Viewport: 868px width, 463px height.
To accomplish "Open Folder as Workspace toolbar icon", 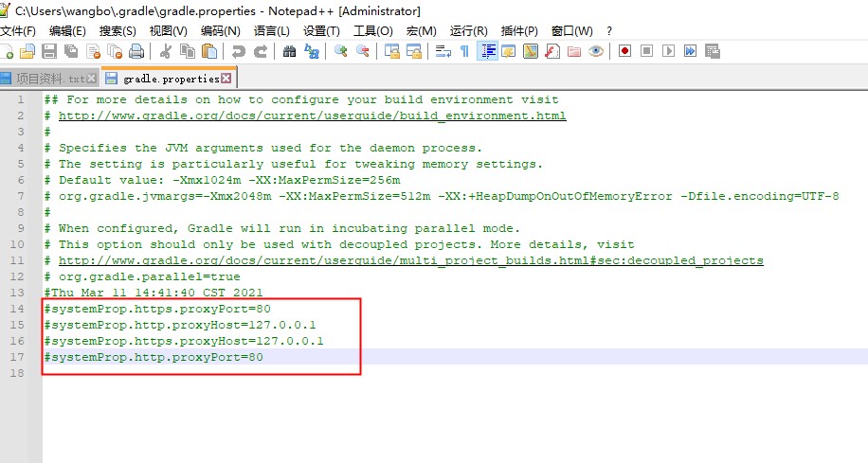I will pyautogui.click(x=574, y=51).
